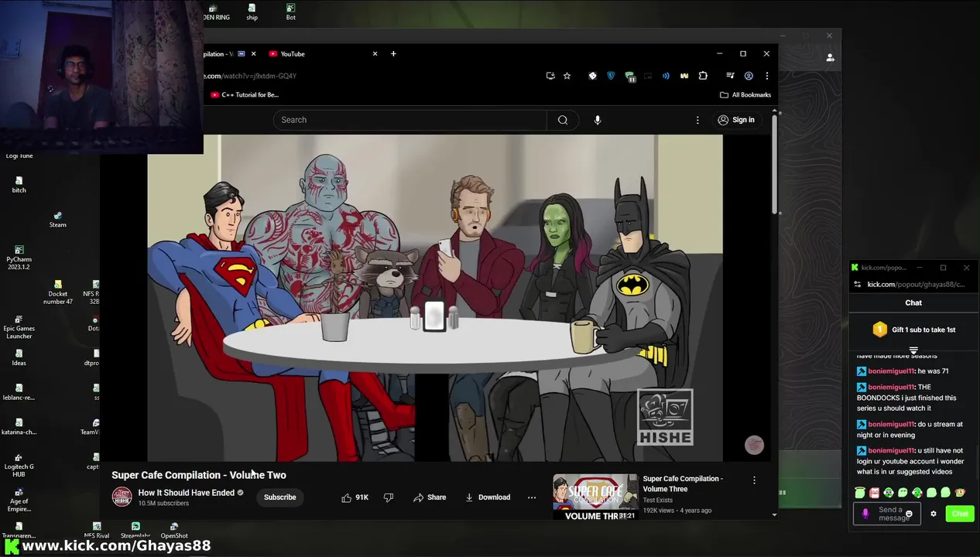Open the Steam desktop shortcut

point(57,220)
